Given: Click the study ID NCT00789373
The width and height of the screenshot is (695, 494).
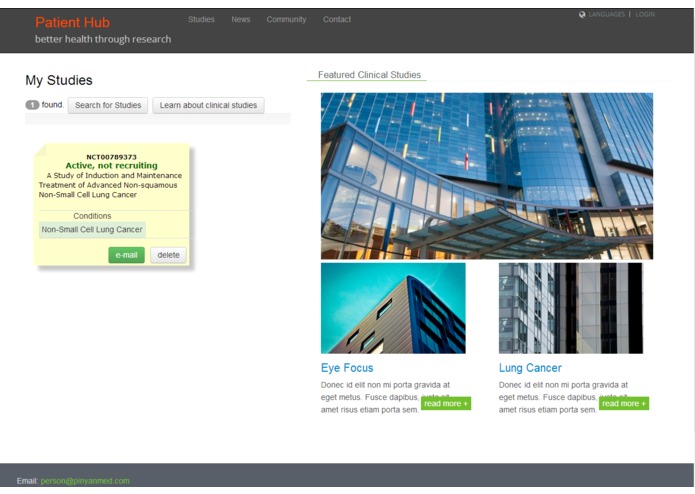Looking at the screenshot, I should point(111,157).
